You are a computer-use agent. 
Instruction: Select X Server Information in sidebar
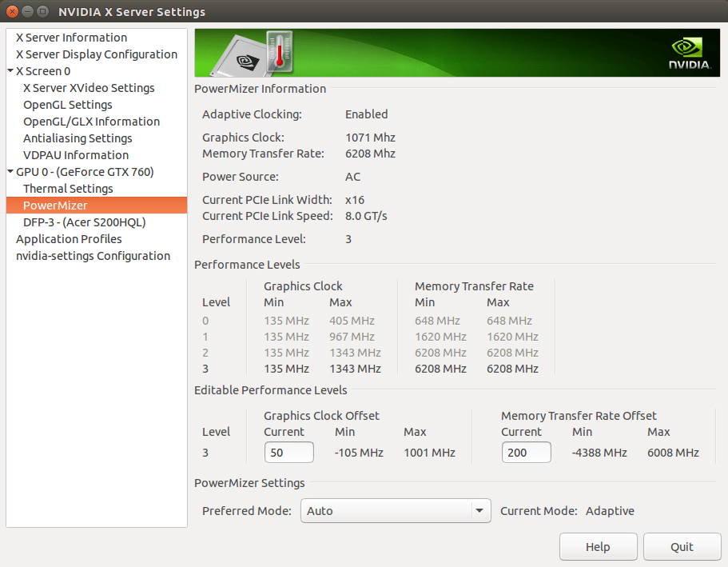70,37
